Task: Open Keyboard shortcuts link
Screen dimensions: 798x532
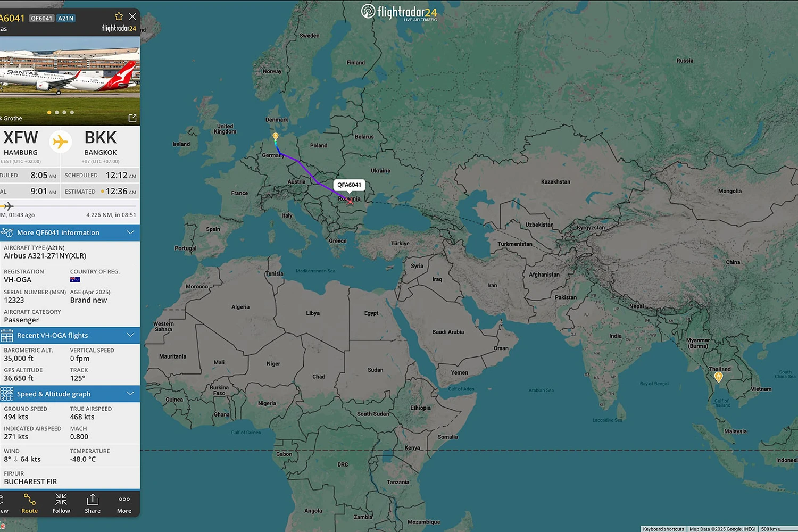Action: pos(663,529)
